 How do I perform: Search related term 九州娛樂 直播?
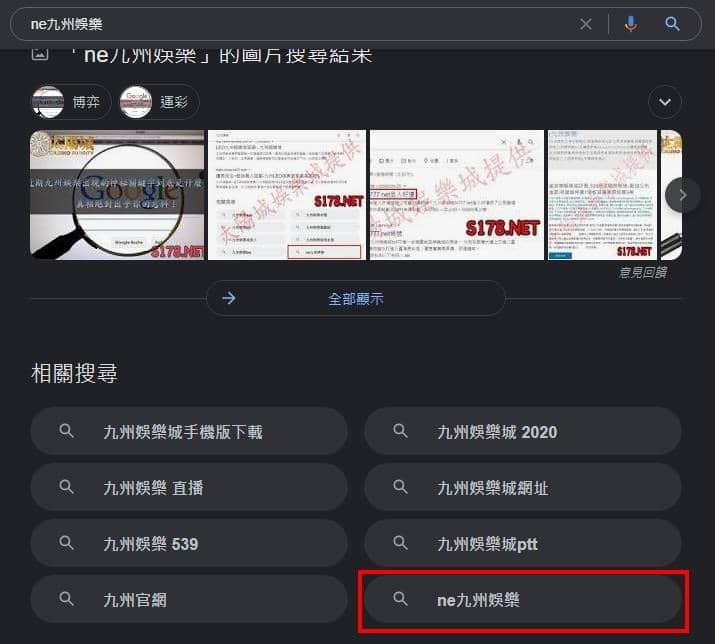tap(189, 488)
